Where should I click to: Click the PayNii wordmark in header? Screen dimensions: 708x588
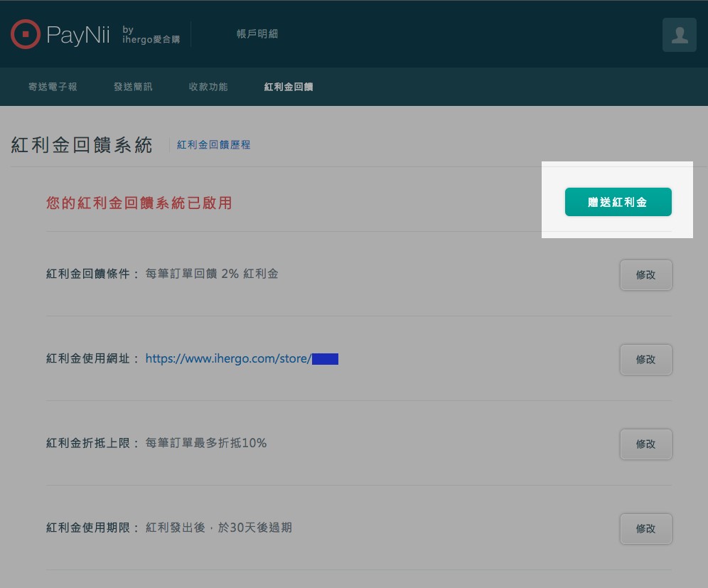(78, 35)
